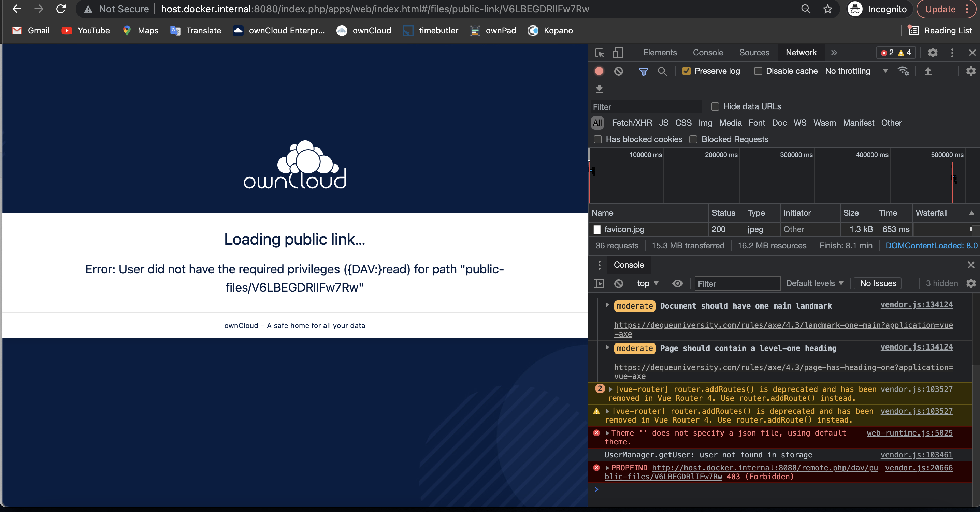Export HAR with download arrow icon
Image resolution: width=980 pixels, height=512 pixels.
tap(599, 89)
